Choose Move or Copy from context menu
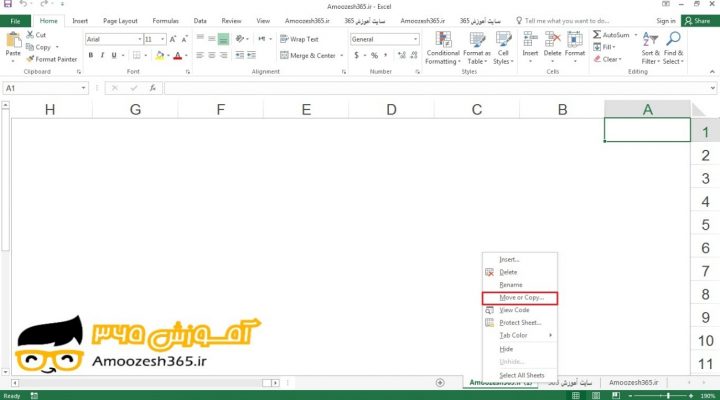The width and height of the screenshot is (720, 400). click(520, 298)
